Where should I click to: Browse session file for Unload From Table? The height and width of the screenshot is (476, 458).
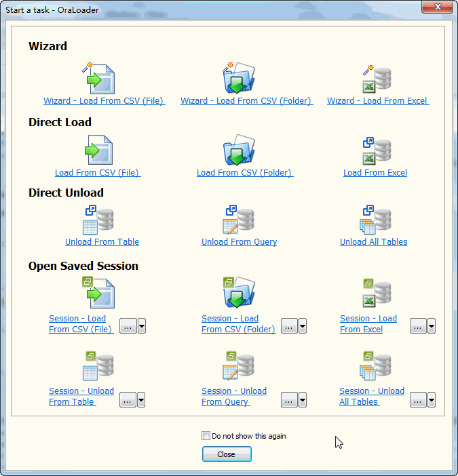point(128,400)
